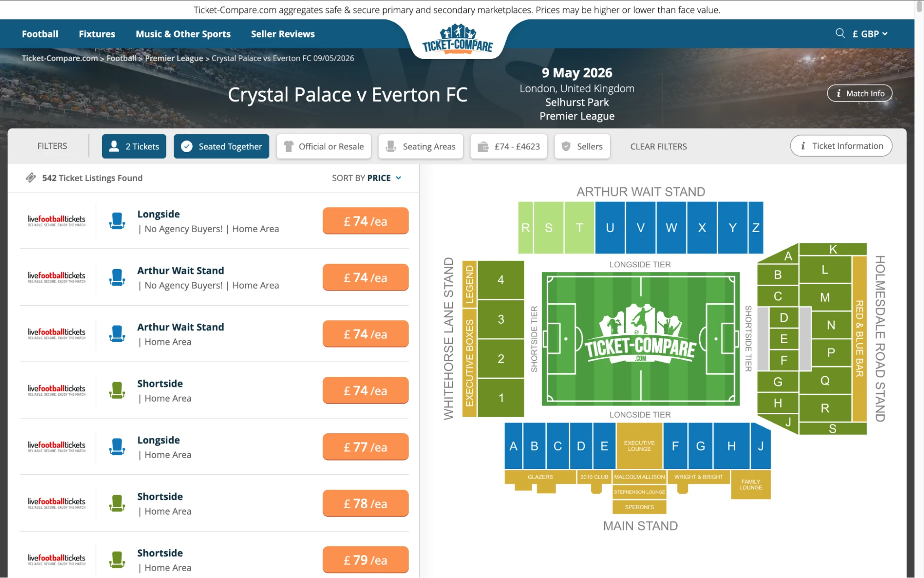Adjust the £74 - £4623 price range filter
The height and width of the screenshot is (578, 924).
click(x=508, y=146)
